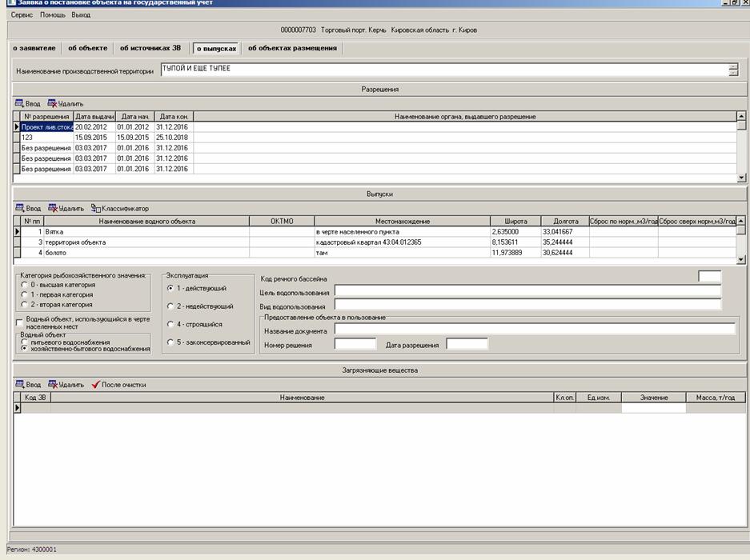Click Ввод icon in Выпуски toolbar

pos(20,208)
